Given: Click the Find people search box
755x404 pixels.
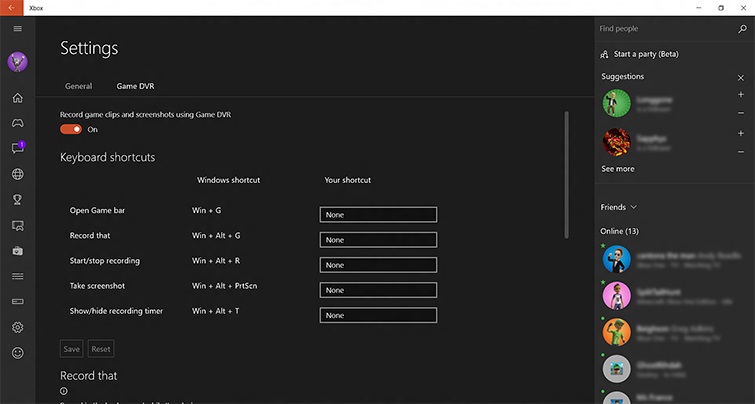Looking at the screenshot, I should (x=667, y=29).
